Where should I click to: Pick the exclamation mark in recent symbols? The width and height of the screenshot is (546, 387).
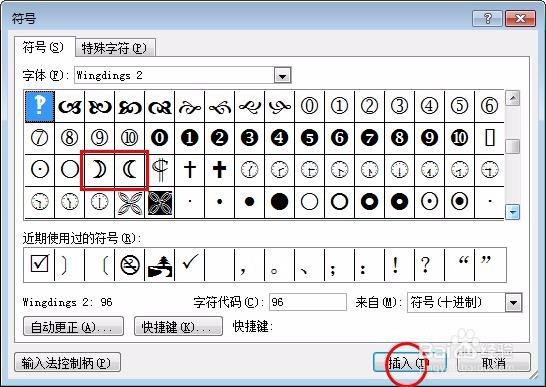point(399,265)
